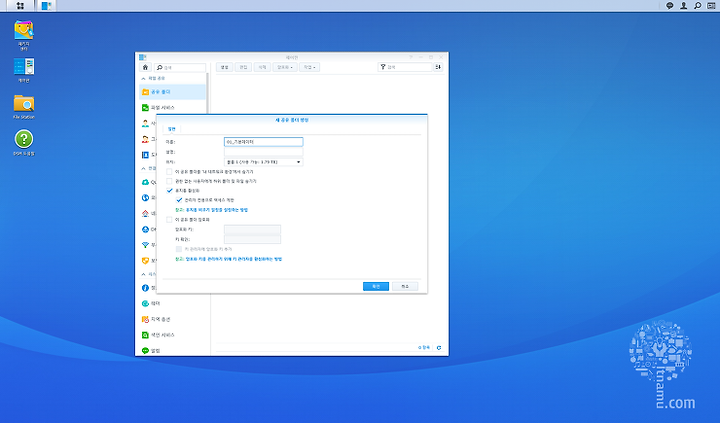720x423 pixels.
Task: Open the DSM Help desktop icon
Action: [23, 142]
